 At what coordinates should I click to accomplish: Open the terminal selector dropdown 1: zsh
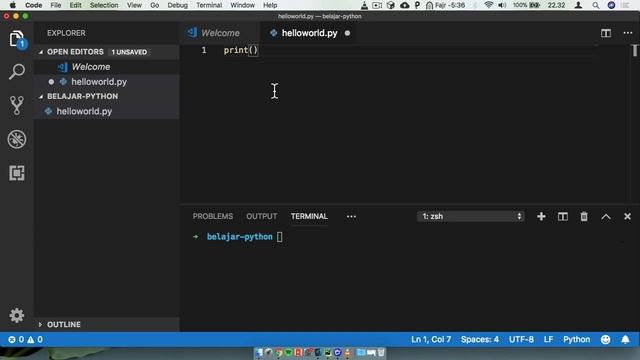[x=471, y=216]
